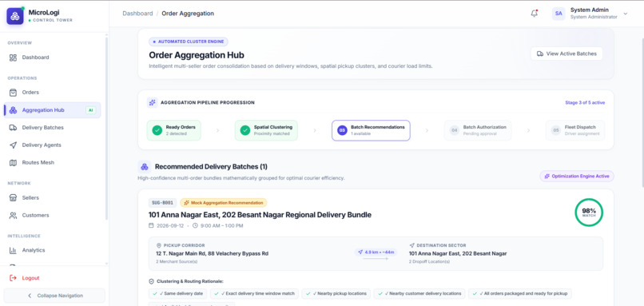The height and width of the screenshot is (306, 644).
Task: Select Aggregation Hub sidebar item
Action: (x=52, y=110)
